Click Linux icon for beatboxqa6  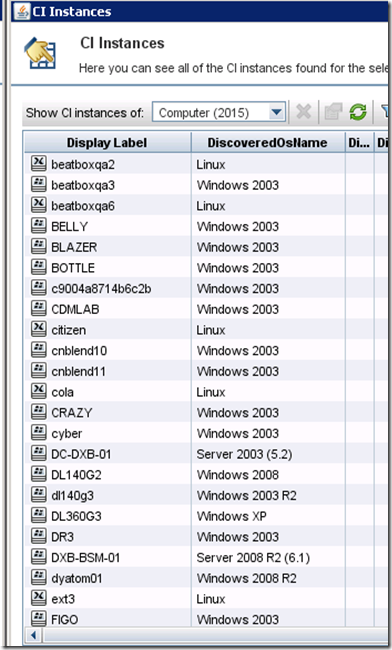tap(39, 205)
